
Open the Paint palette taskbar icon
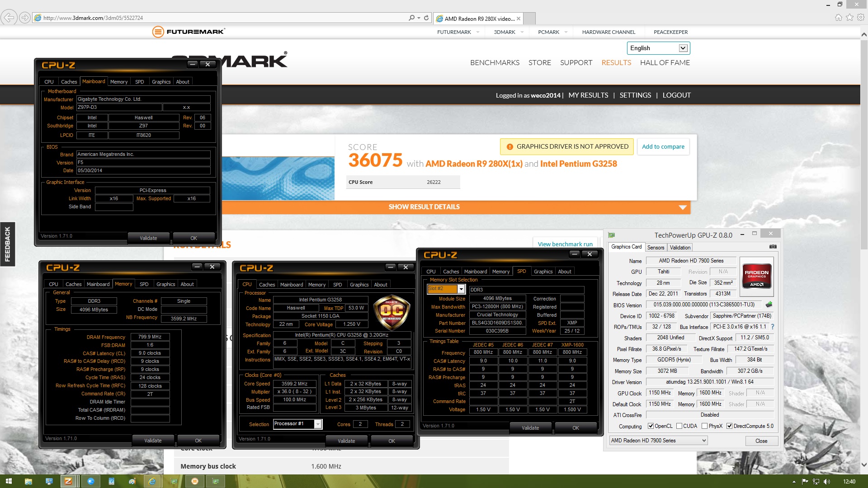(132, 481)
